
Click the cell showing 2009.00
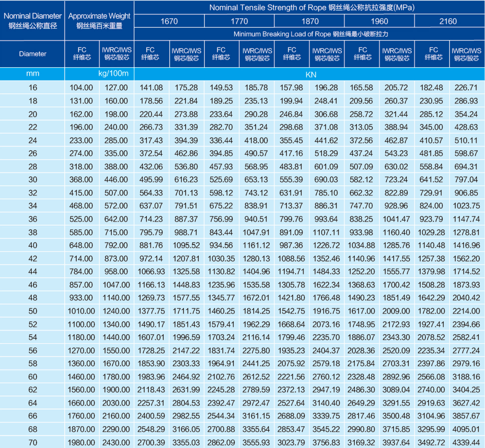(x=396, y=311)
